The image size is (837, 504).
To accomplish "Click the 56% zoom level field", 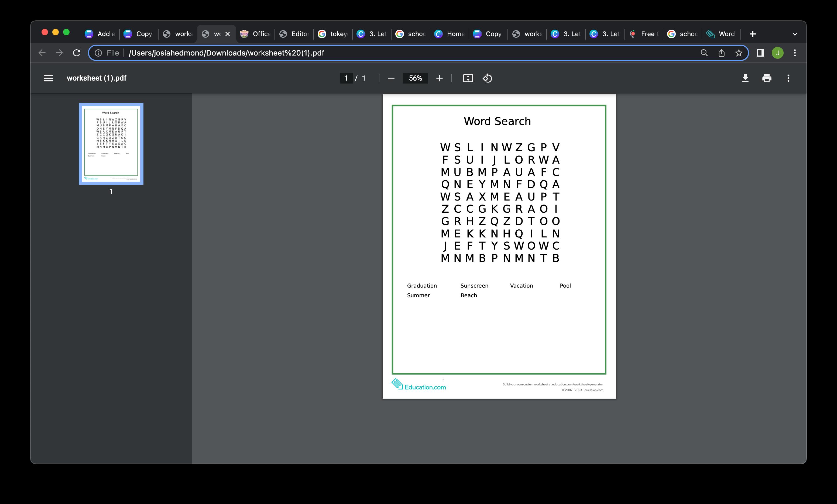I will (415, 78).
